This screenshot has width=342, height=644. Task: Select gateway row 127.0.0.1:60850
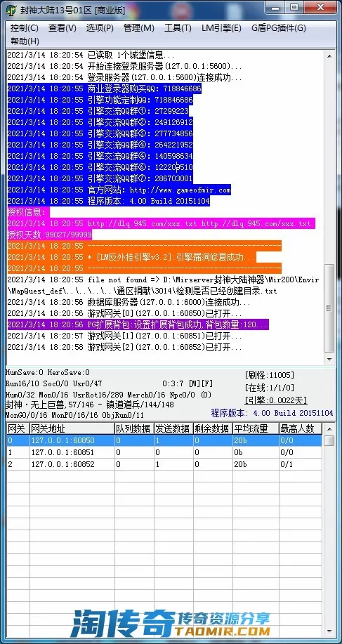[x=164, y=441]
